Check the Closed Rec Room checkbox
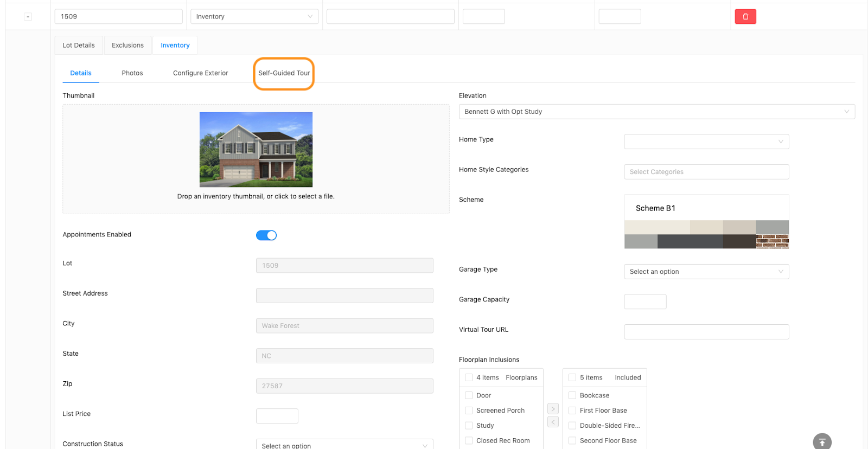The width and height of the screenshot is (868, 449). 469,441
